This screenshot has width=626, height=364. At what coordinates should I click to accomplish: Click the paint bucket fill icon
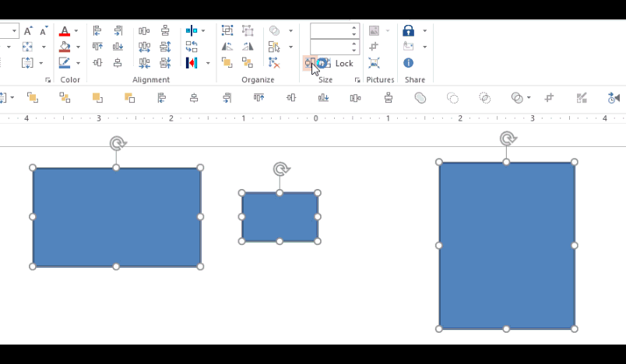(x=65, y=47)
